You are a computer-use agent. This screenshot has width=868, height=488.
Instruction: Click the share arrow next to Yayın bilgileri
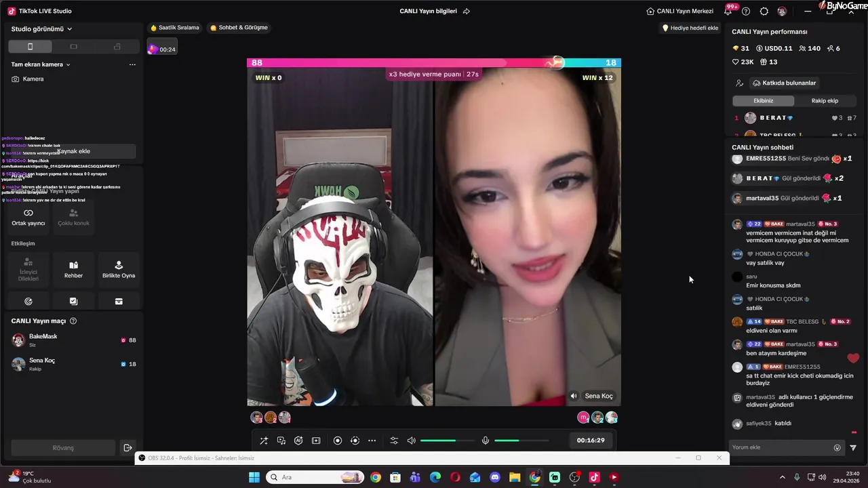[467, 12]
